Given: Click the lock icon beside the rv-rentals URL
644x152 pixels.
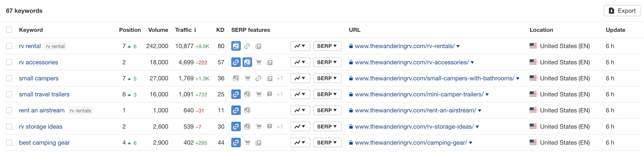Looking at the screenshot, I should click(351, 46).
